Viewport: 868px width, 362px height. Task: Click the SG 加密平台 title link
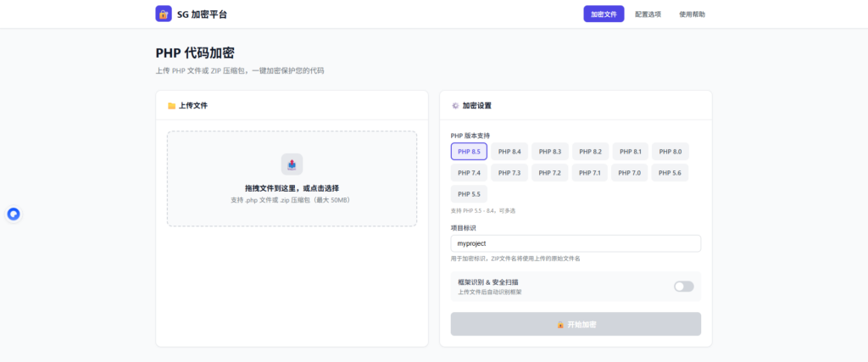point(202,14)
